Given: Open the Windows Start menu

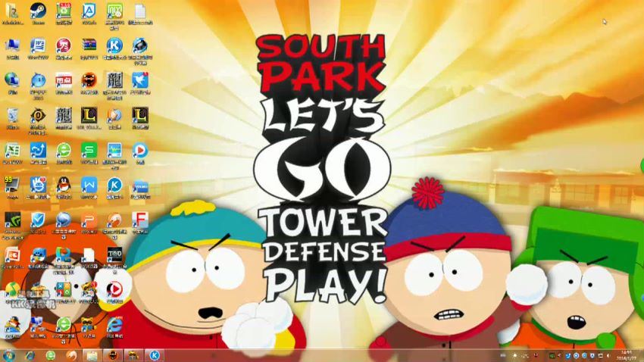Looking at the screenshot, I should pos(9,355).
